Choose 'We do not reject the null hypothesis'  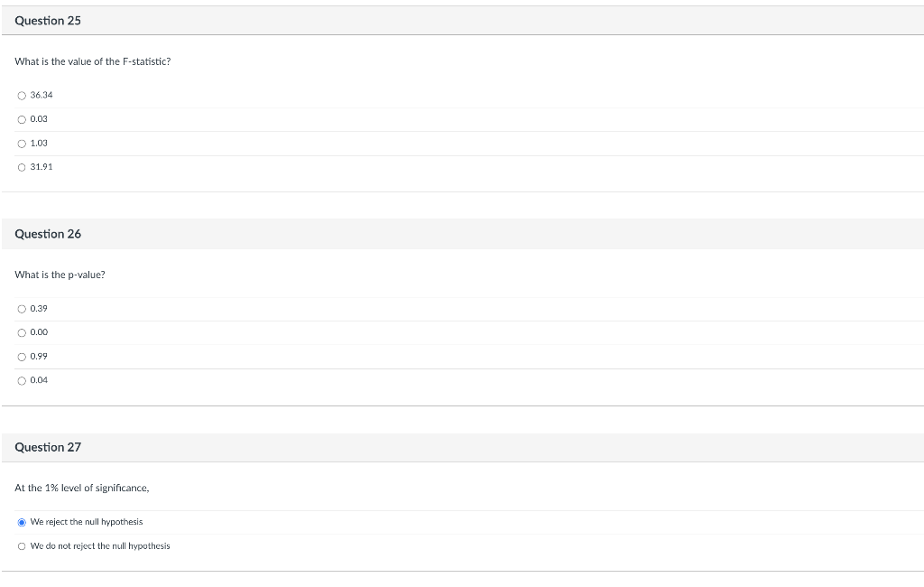click(x=22, y=545)
